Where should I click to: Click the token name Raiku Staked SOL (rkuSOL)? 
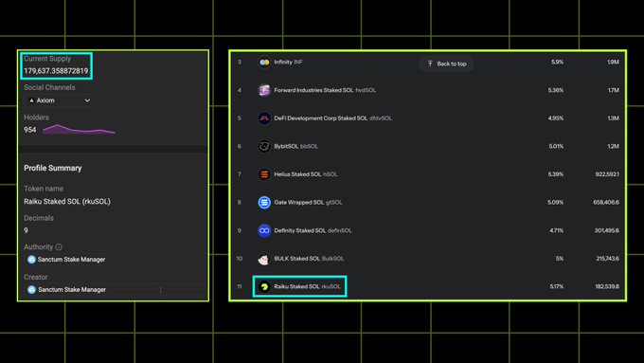pos(67,202)
